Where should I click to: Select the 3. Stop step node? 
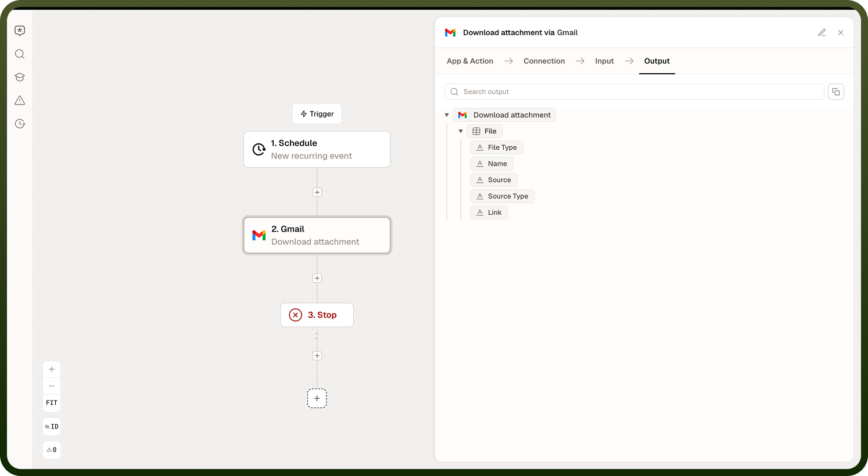click(x=317, y=315)
